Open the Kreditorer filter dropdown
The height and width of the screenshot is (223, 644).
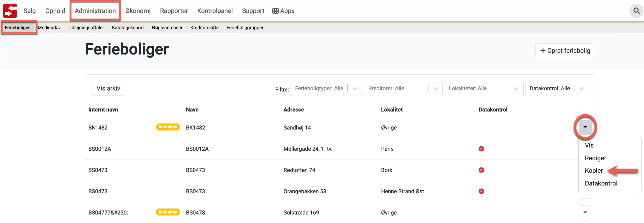[x=435, y=88]
